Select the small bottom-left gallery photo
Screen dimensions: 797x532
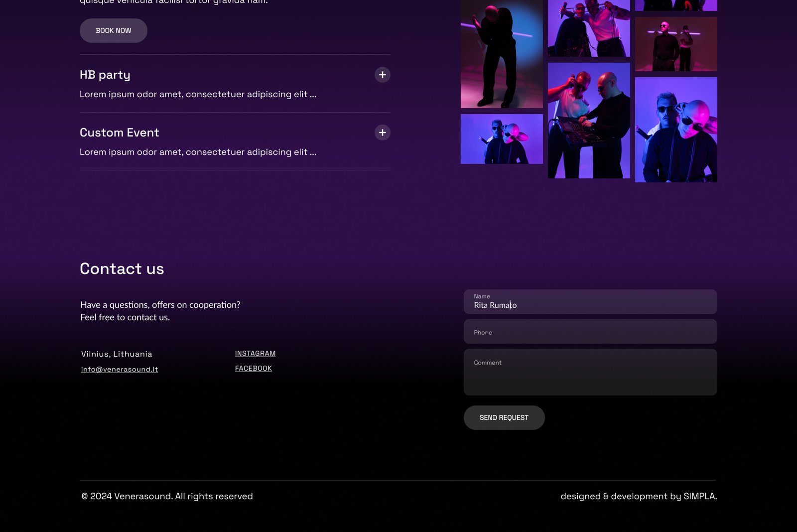[502, 139]
